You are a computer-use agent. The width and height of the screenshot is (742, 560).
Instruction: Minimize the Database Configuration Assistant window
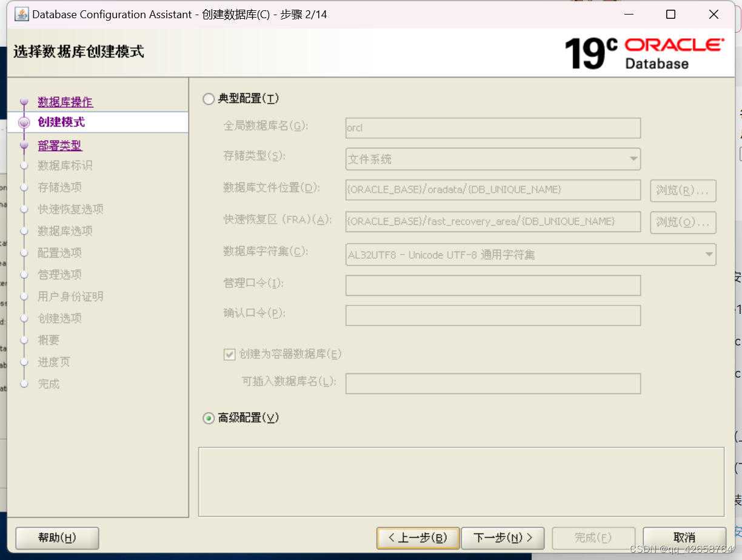[x=629, y=15]
